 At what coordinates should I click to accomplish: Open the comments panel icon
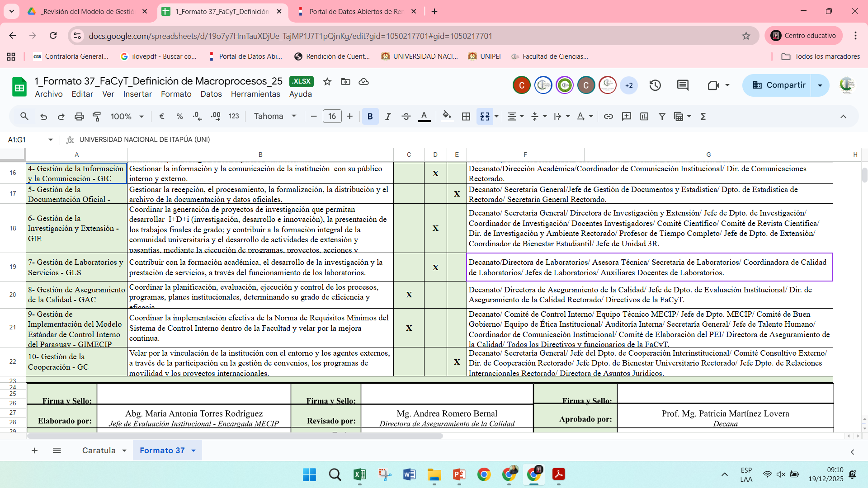pos(683,85)
